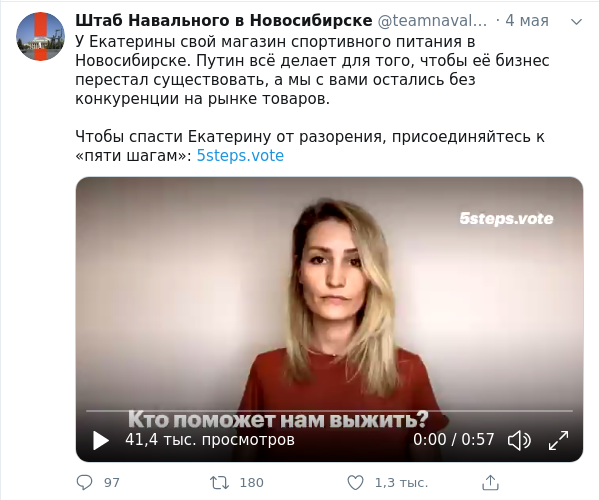Click the 41,4 тыс. просмотров view count
The image size is (599, 500).
point(210,440)
